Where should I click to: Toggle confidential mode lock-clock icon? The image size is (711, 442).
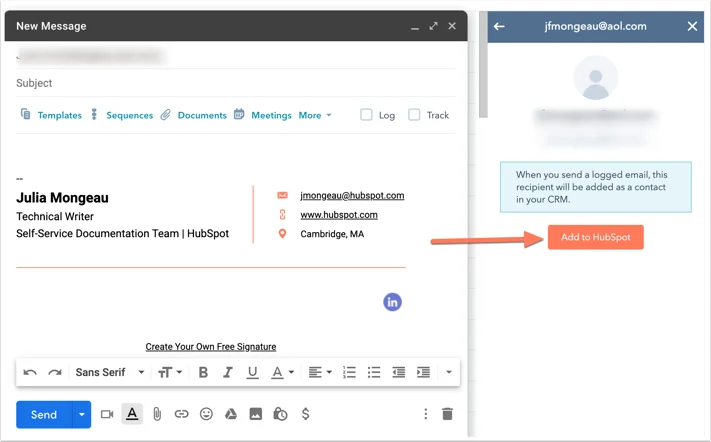click(x=280, y=414)
